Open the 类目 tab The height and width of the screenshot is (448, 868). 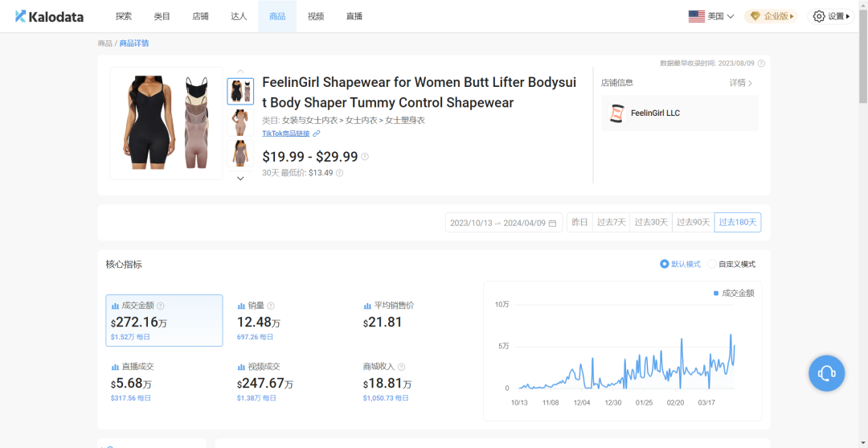[x=162, y=16]
